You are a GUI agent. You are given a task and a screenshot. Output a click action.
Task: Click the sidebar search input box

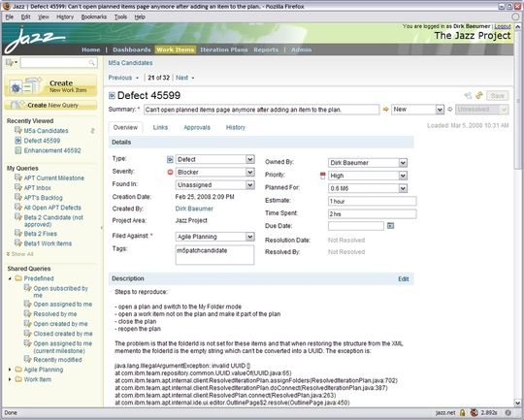(58, 62)
